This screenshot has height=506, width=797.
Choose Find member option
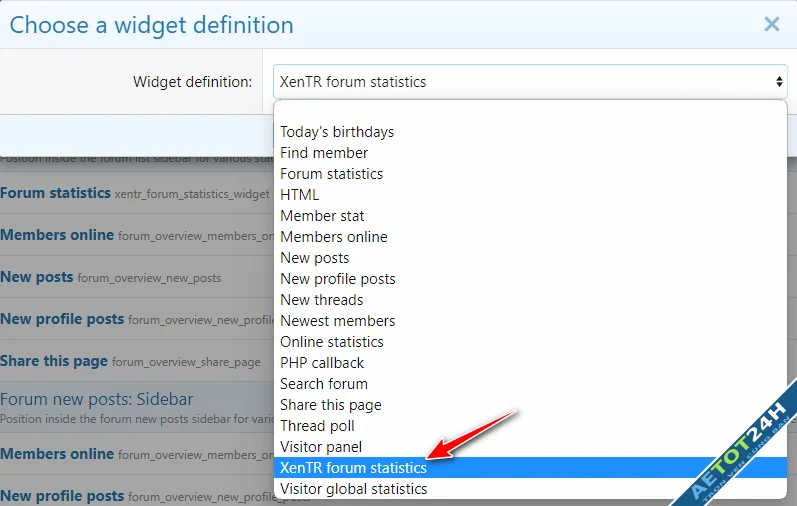point(324,153)
